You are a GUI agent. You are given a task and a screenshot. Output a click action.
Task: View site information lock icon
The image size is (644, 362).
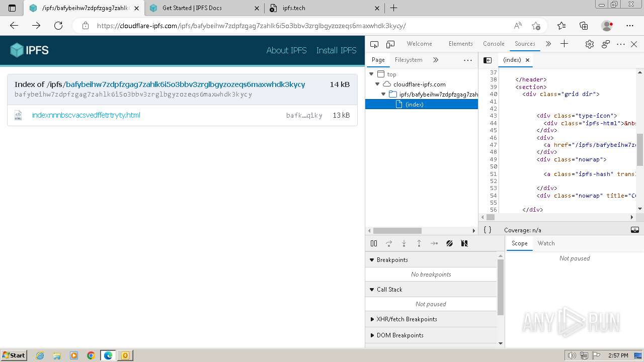click(86, 26)
